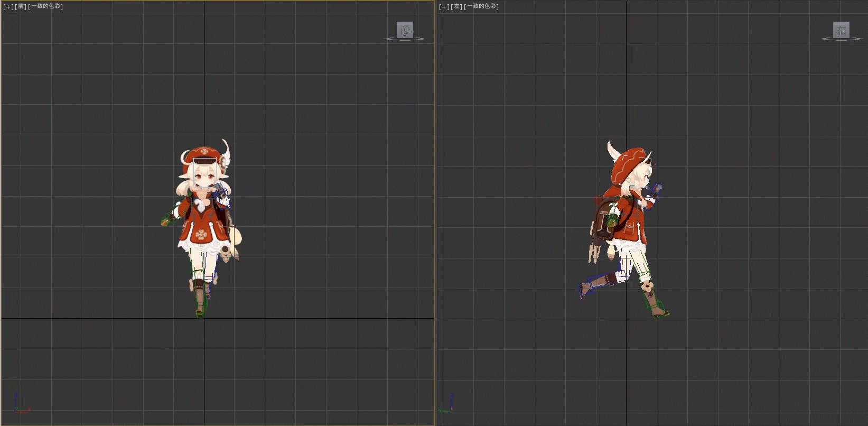Open the [+] general menu in the Left viewport

[x=444, y=6]
